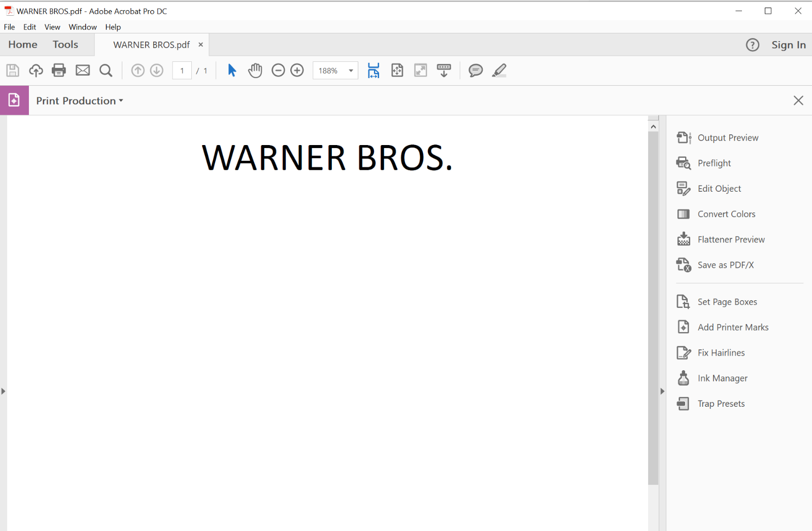Expand the left navigation pane arrow
This screenshot has width=812, height=531.
3,391
